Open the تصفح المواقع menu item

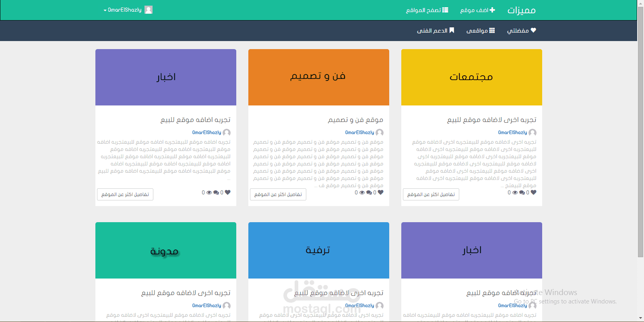pos(427,10)
